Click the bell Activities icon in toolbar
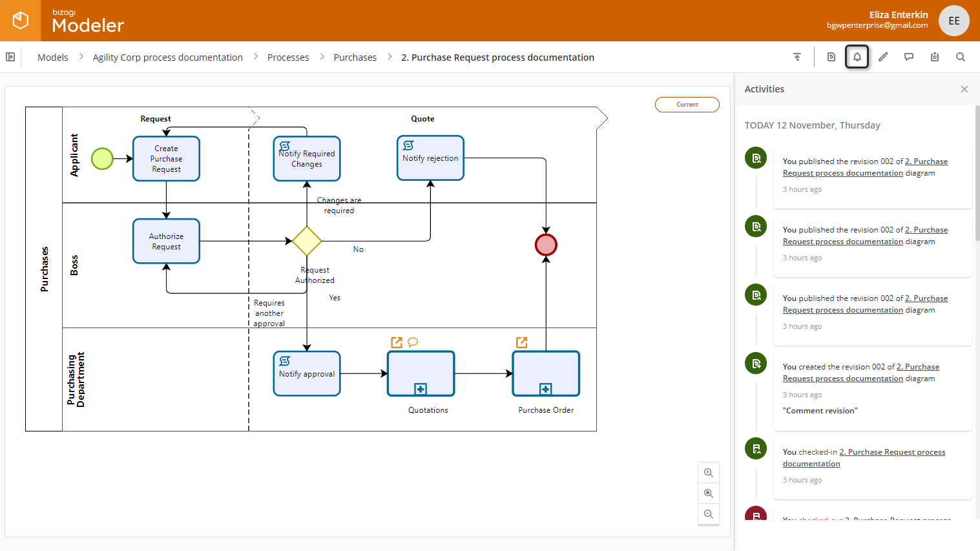980x551 pixels. (857, 57)
